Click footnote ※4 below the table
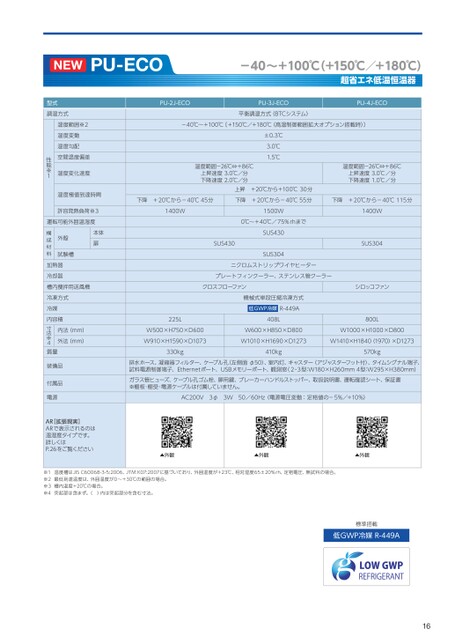The width and height of the screenshot is (455, 644). pyautogui.click(x=99, y=493)
